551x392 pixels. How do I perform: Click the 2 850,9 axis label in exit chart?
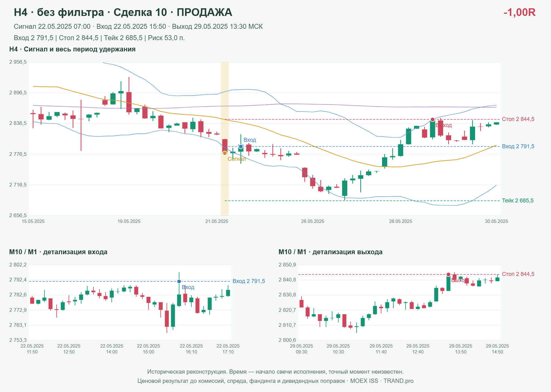(x=287, y=265)
